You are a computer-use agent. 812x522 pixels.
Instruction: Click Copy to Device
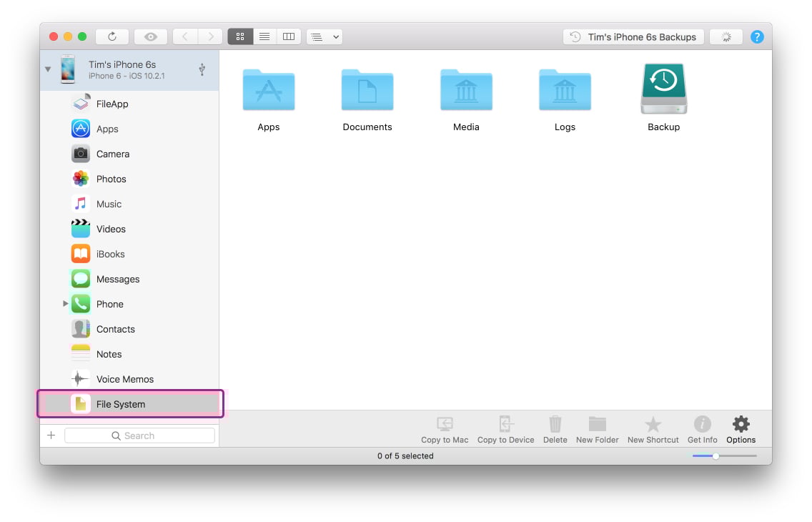tap(506, 430)
